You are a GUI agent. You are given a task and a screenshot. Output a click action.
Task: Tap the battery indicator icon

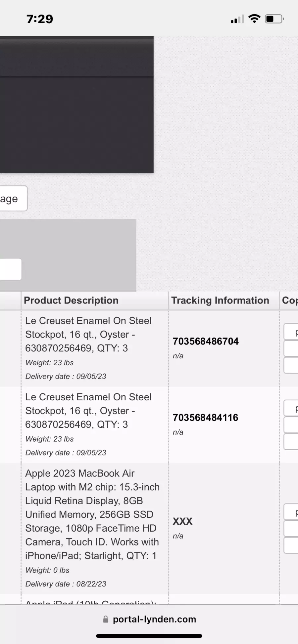pos(274,19)
